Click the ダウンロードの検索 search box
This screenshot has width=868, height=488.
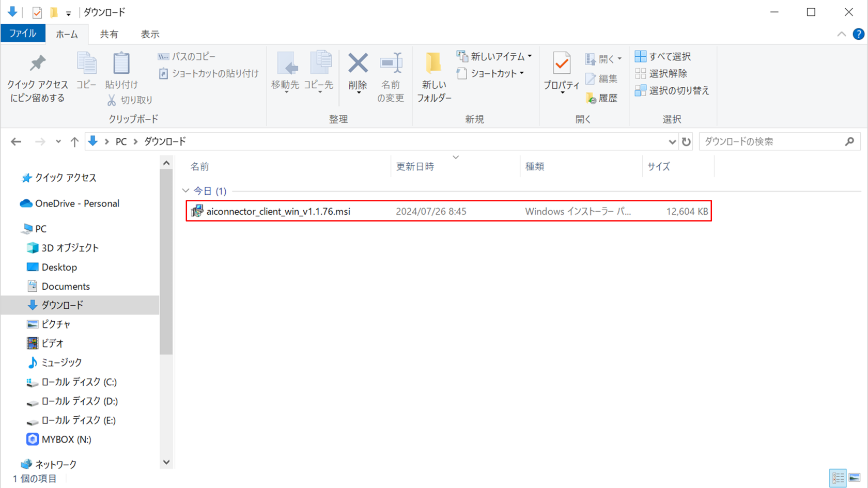click(772, 141)
